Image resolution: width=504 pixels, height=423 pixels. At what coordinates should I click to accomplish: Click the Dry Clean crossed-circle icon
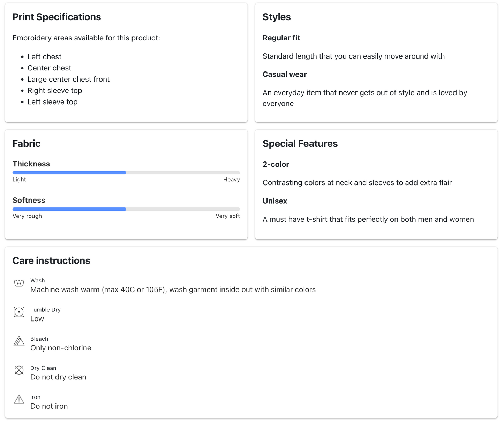pyautogui.click(x=19, y=370)
